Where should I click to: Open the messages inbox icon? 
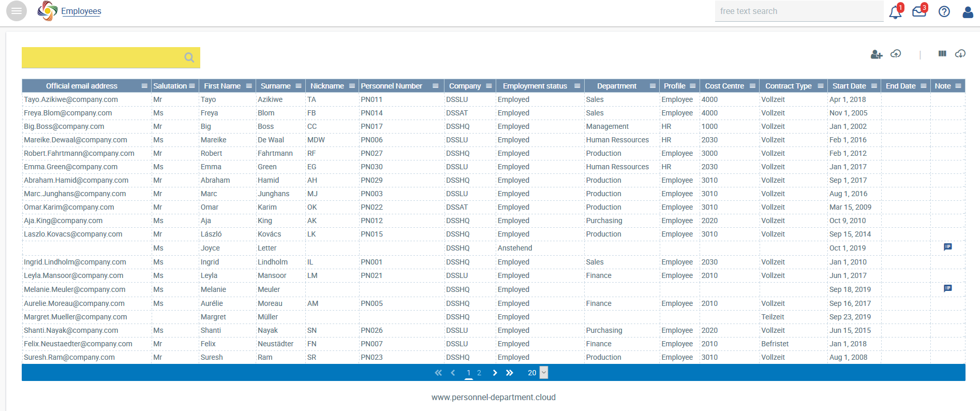point(919,11)
